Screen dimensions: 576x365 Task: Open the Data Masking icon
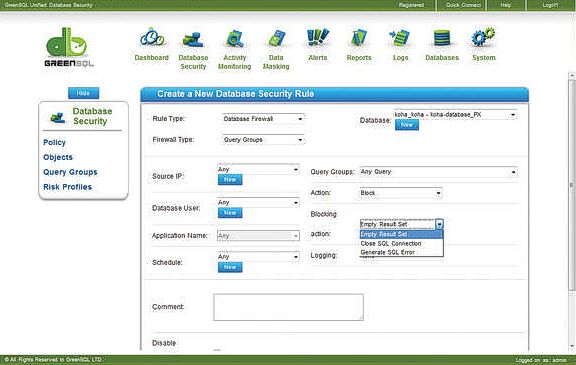[276, 38]
